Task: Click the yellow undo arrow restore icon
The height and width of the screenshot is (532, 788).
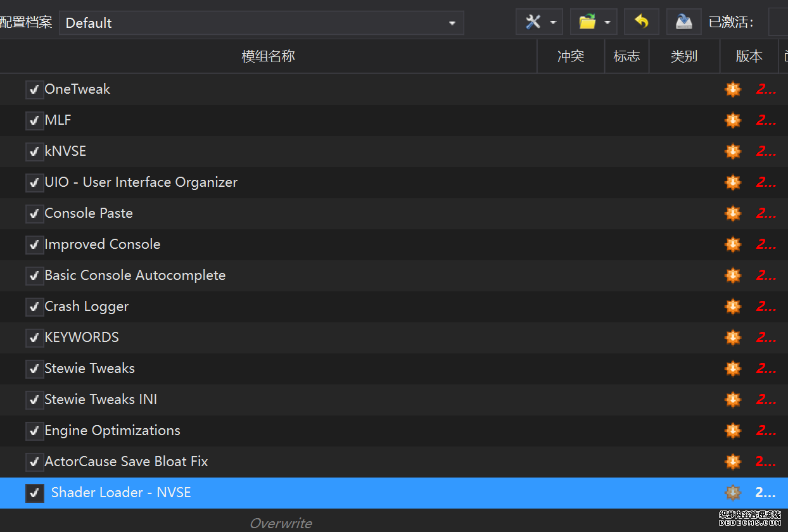Action: (x=642, y=22)
